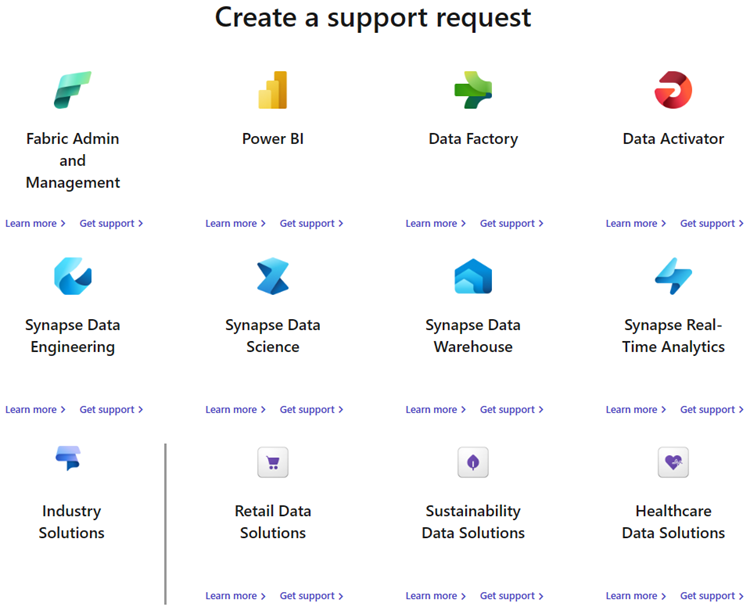This screenshot has height=607, width=750.
Task: Open Learn more under Sustainability Data Solutions
Action: pos(435,596)
